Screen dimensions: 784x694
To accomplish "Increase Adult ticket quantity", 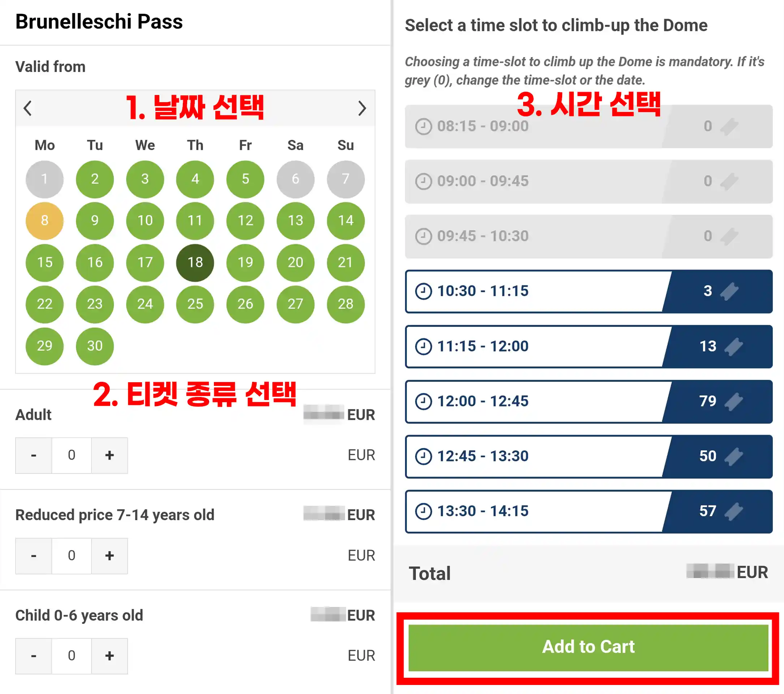I will (x=109, y=455).
